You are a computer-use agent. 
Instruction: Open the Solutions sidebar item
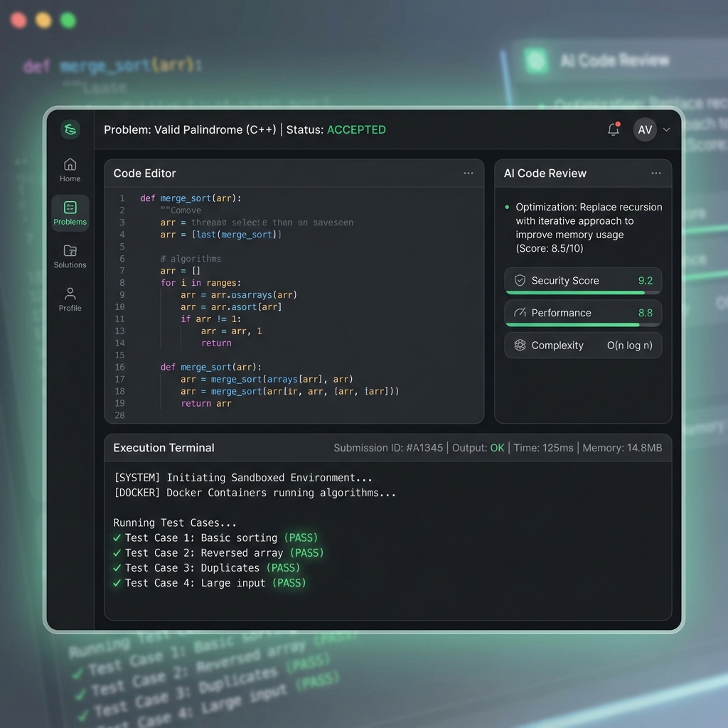70,256
